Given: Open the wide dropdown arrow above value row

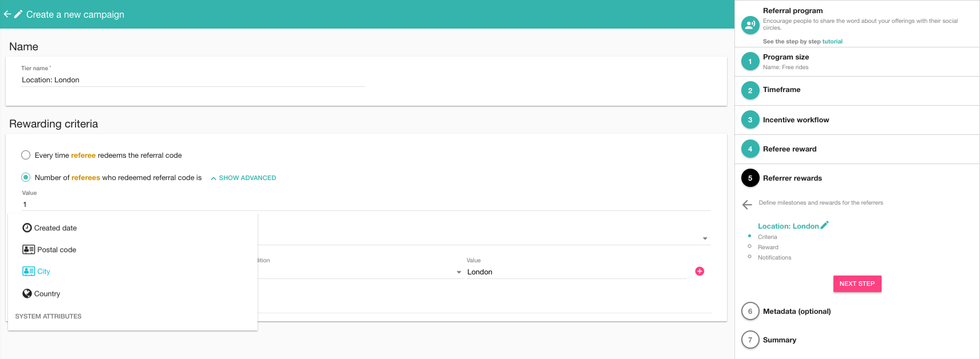Looking at the screenshot, I should (705, 238).
